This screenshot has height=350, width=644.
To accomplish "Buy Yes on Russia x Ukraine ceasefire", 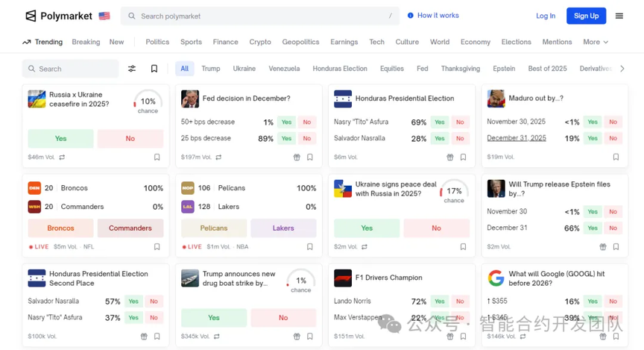I will tap(61, 139).
